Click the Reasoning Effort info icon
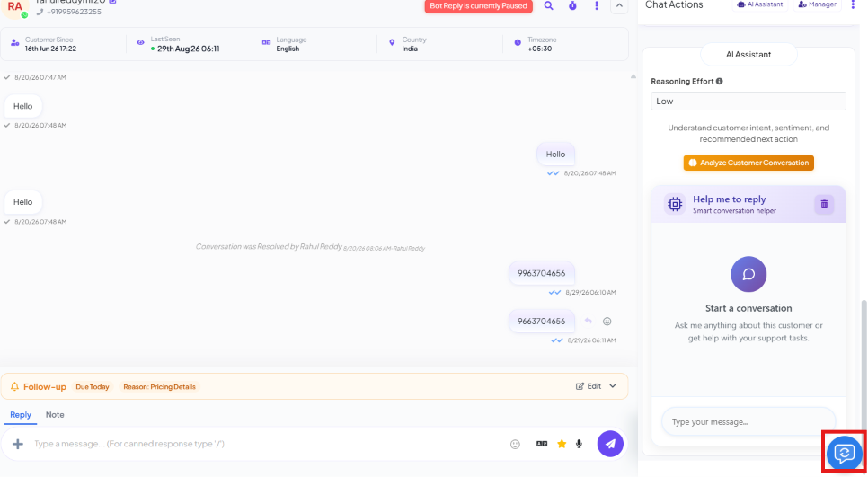Image resolution: width=868 pixels, height=477 pixels. click(x=719, y=82)
